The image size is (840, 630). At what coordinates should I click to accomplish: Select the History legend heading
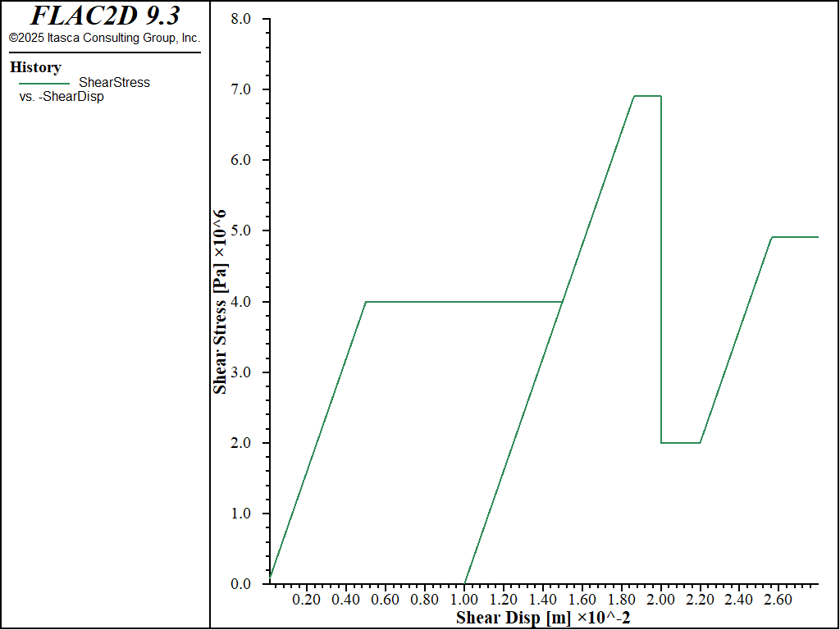pyautogui.click(x=35, y=67)
